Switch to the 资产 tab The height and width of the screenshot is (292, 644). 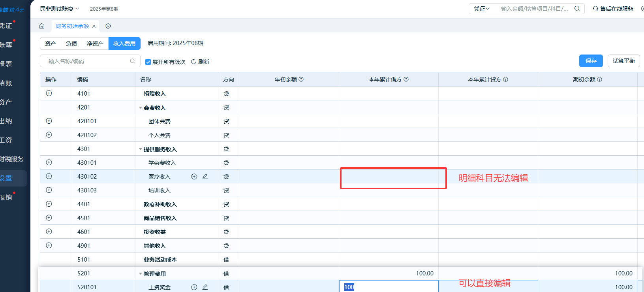51,43
